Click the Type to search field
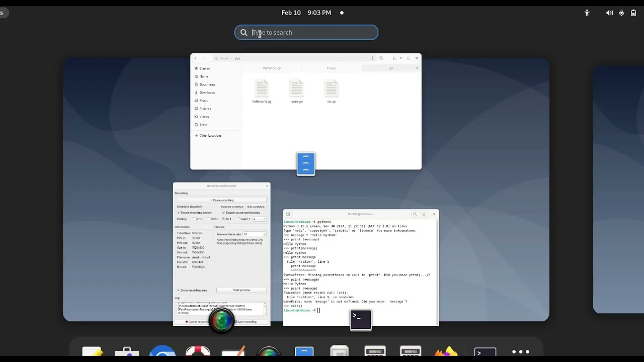Screen dimensions: 644x362 pyautogui.click(x=306, y=33)
